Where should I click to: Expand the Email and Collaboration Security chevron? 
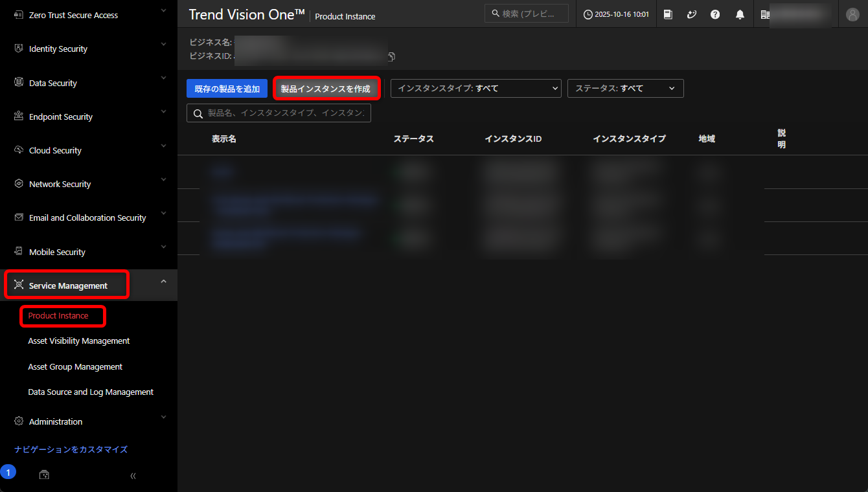(x=163, y=213)
